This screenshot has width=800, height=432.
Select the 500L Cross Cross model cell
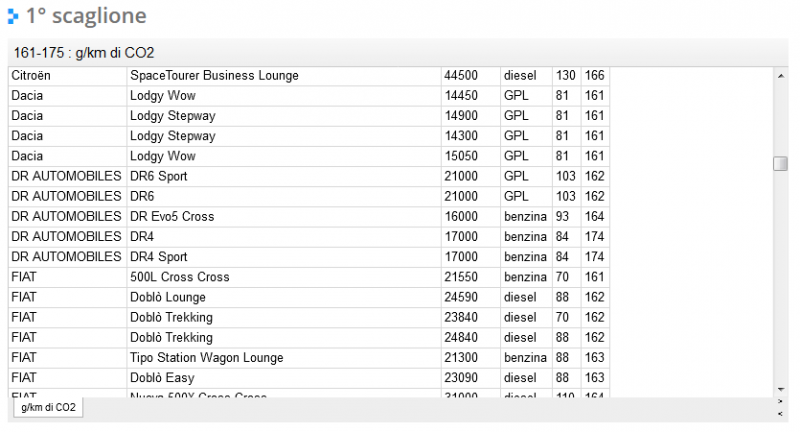point(179,276)
